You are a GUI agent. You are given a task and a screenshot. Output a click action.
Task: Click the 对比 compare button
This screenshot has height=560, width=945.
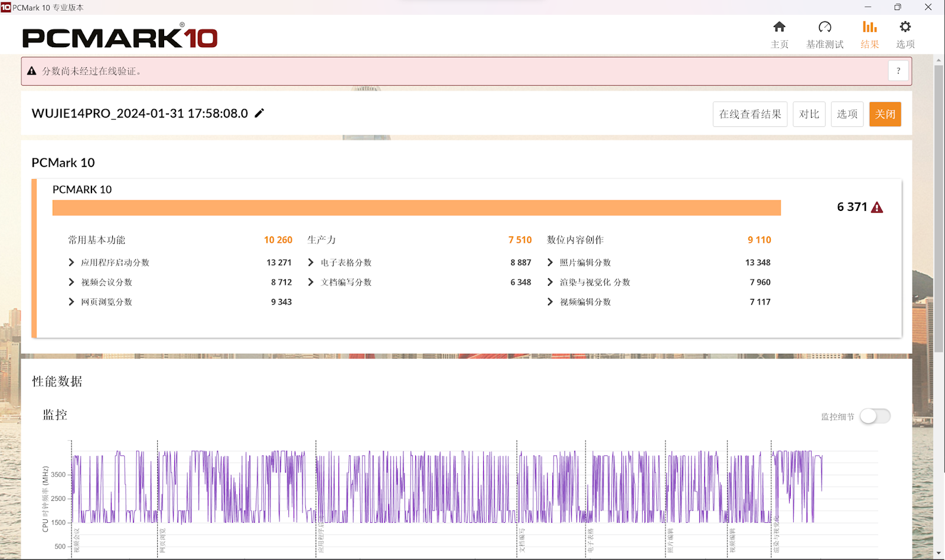pyautogui.click(x=809, y=114)
